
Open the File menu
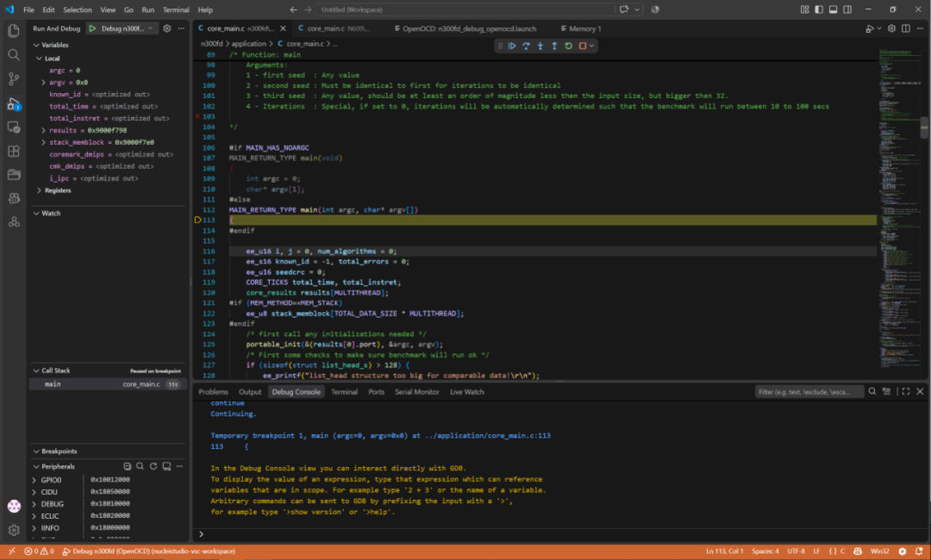pyautogui.click(x=28, y=9)
